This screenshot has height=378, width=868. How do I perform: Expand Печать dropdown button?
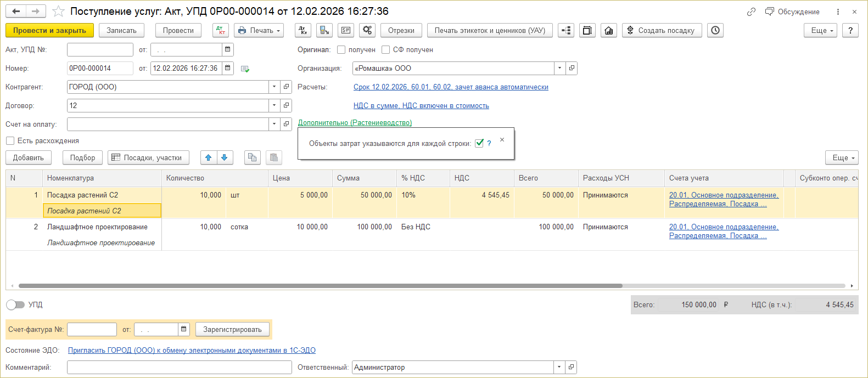coord(259,30)
